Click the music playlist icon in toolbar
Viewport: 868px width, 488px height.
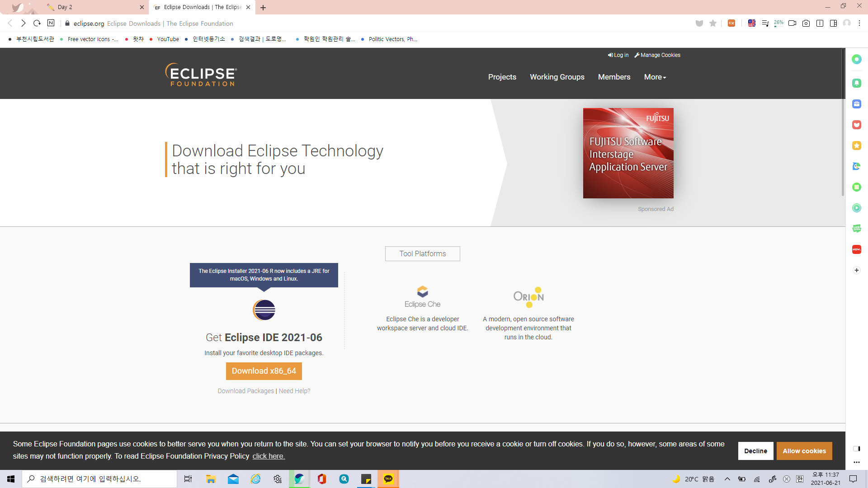tap(765, 23)
